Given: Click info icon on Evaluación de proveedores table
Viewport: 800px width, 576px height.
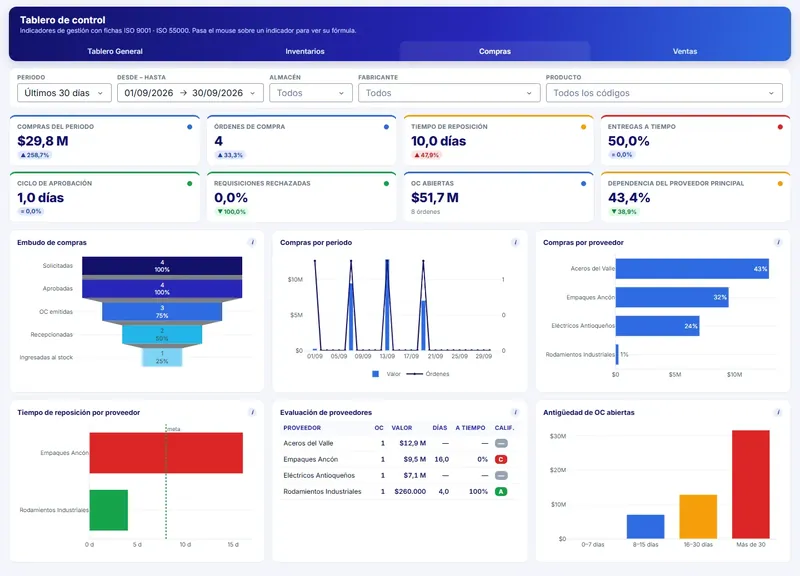Looking at the screenshot, I should (515, 412).
